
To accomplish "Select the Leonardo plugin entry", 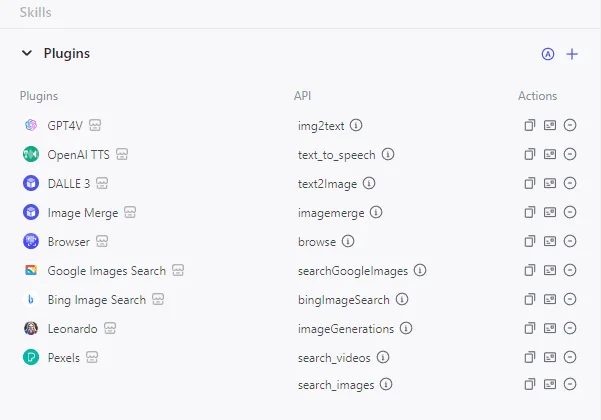I will tap(72, 328).
